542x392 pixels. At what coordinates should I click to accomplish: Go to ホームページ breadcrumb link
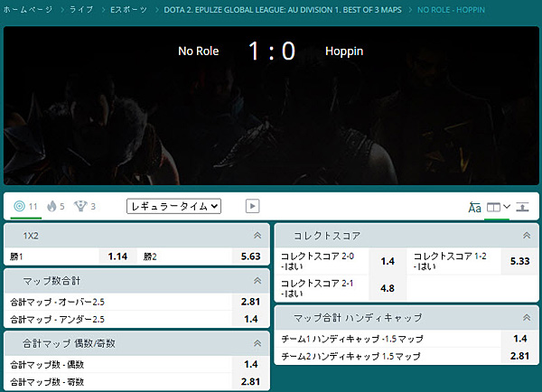[x=28, y=10]
